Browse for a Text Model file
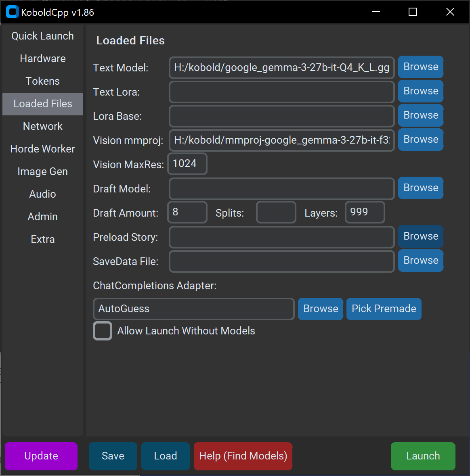Viewport: 470px width, 476px height. [x=421, y=67]
